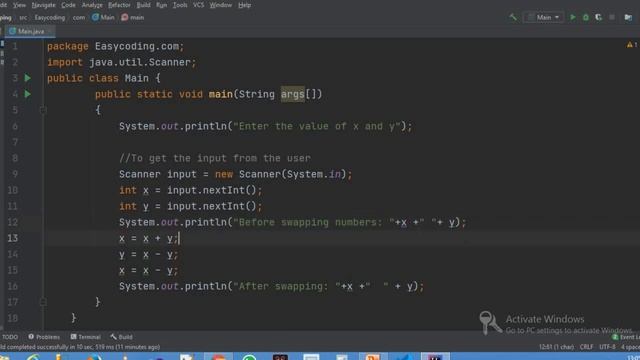640x360 pixels.
Task: Run Main with Coverage icon
Action: pyautogui.click(x=598, y=17)
